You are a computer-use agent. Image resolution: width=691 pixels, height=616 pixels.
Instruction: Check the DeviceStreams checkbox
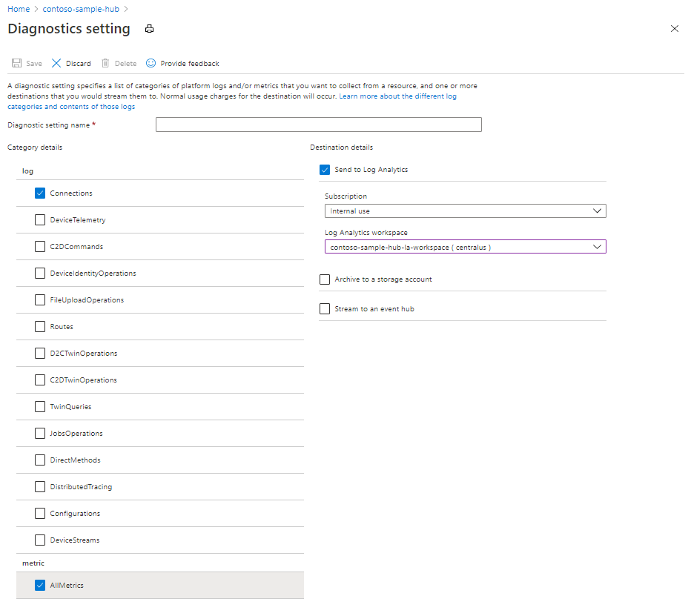pos(40,540)
